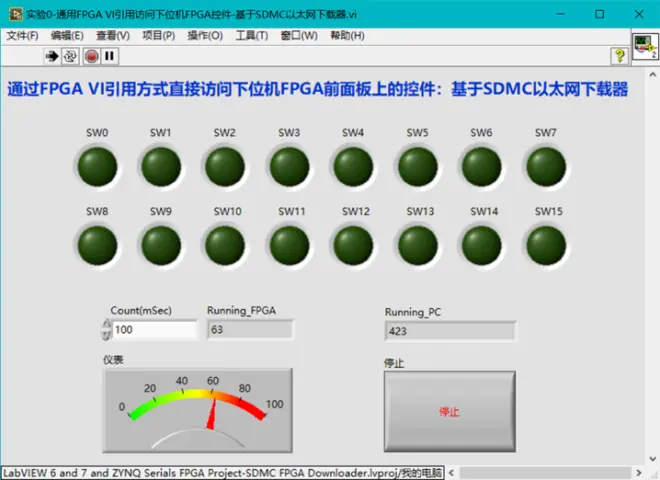Screen dimensions: 660x480
Task: Toggle the SW5 LED indicator
Action: (x=418, y=166)
